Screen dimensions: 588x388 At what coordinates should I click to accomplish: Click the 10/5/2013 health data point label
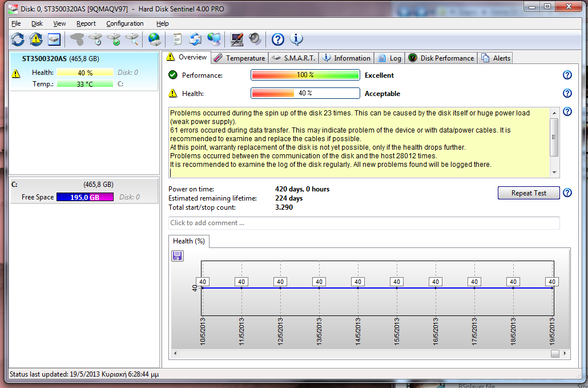coord(203,282)
